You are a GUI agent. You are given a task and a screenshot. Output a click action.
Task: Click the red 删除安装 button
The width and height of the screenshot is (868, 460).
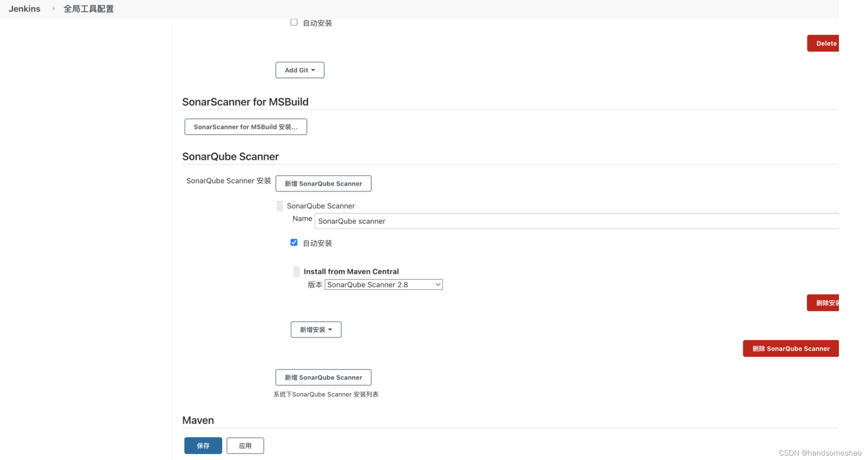[823, 303]
